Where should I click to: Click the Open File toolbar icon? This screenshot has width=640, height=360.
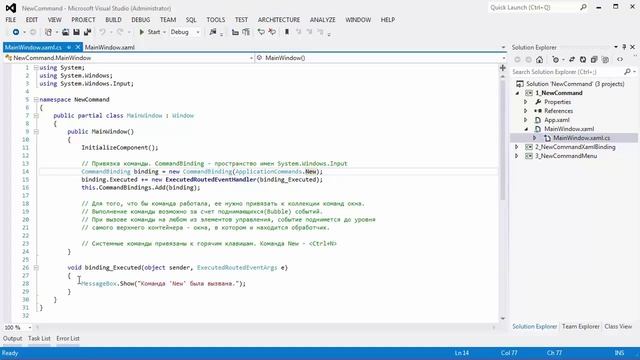point(65,32)
